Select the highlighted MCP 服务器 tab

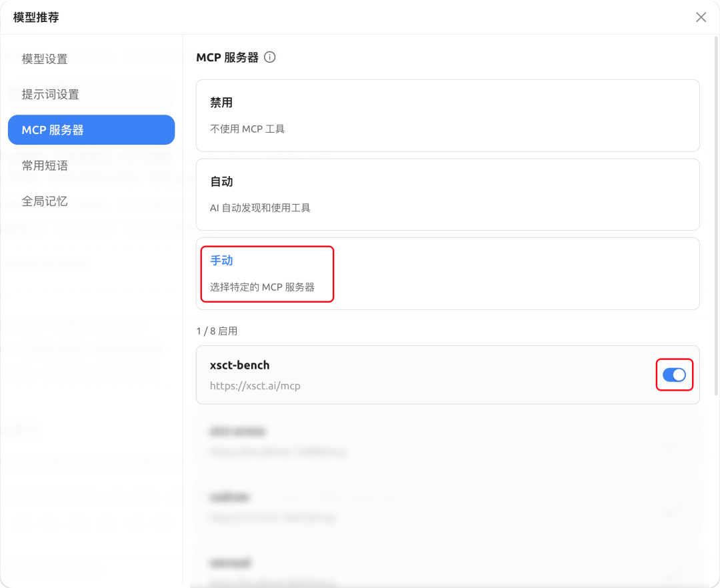pos(91,129)
